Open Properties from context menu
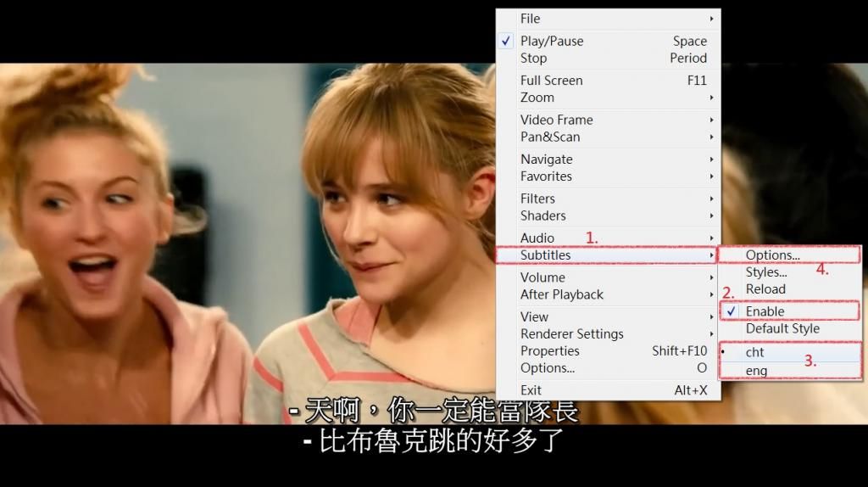The width and height of the screenshot is (868, 487). coord(608,350)
